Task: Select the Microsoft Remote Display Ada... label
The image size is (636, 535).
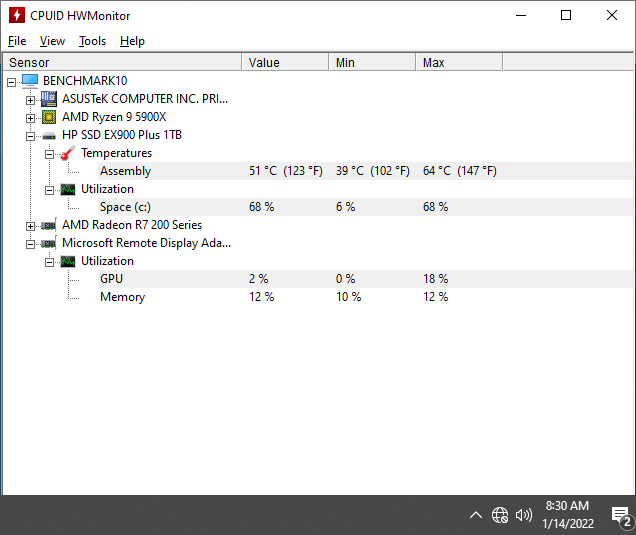Action: tap(146, 243)
